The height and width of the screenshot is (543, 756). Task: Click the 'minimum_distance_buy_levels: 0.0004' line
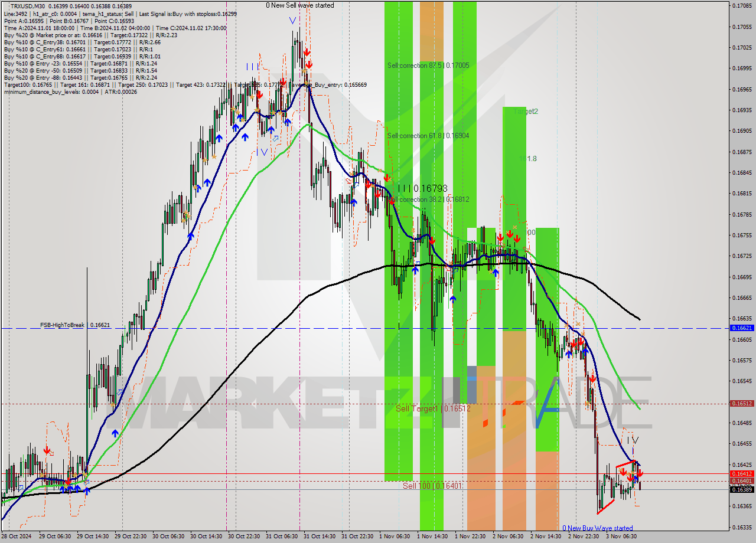coord(70,91)
